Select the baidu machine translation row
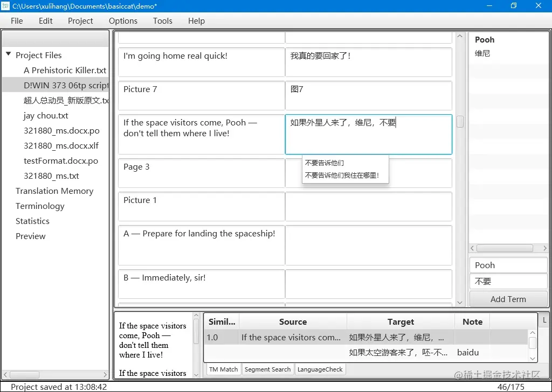 [366, 352]
